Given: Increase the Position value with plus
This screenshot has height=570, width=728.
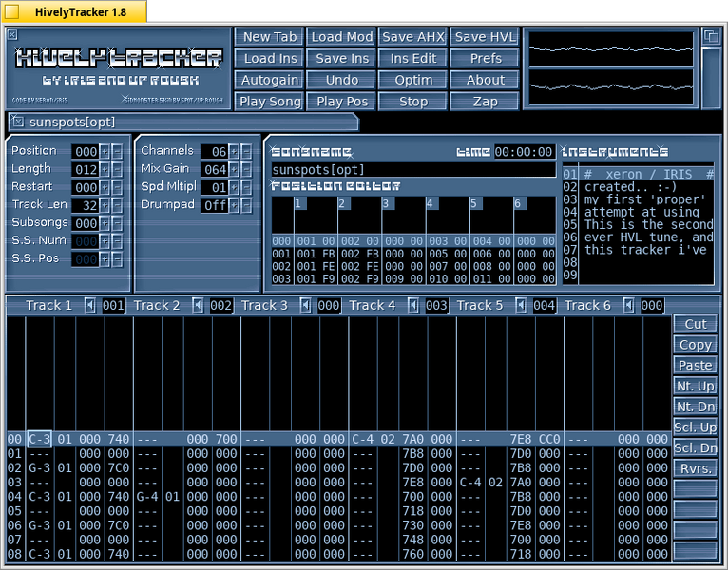Looking at the screenshot, I should [105, 151].
